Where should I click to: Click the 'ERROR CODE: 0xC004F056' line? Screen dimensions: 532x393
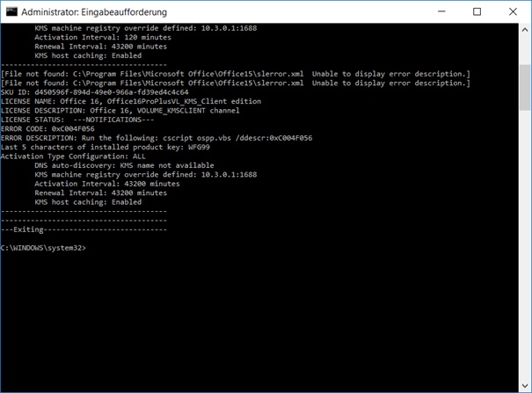47,129
